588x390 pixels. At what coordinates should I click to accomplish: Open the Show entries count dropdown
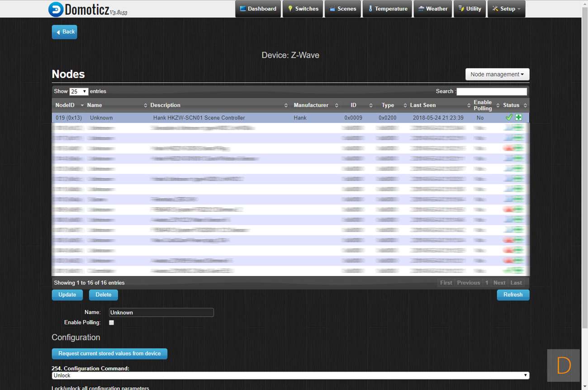(x=79, y=91)
